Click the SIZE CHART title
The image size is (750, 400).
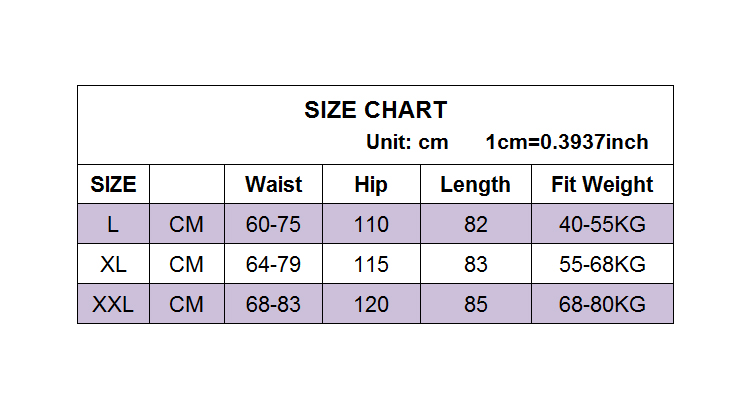tap(375, 110)
